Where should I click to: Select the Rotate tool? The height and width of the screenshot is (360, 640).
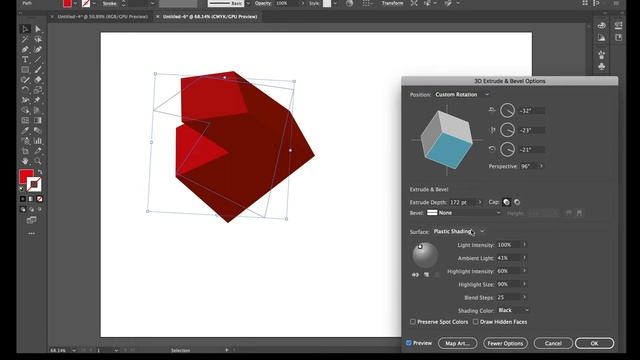click(x=25, y=90)
